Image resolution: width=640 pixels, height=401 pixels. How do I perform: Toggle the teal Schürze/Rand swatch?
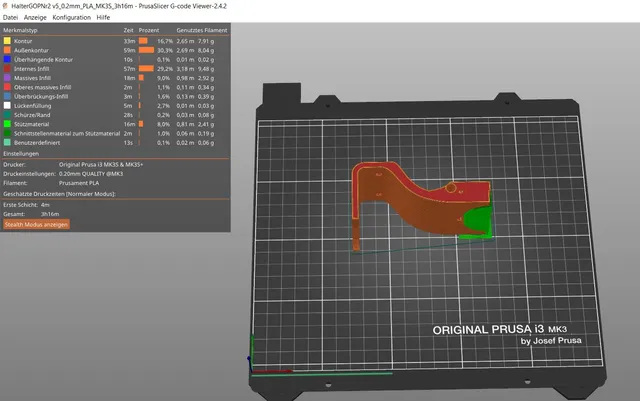click(7, 115)
